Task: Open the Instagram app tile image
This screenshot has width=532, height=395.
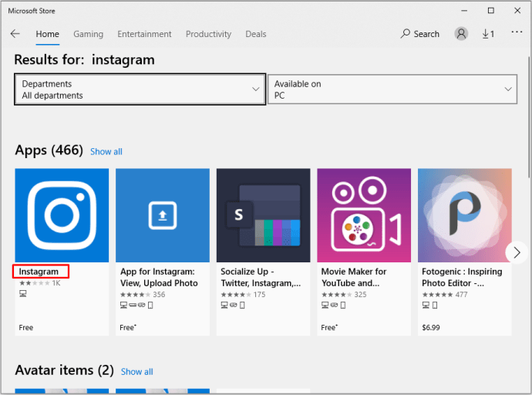Action: (x=62, y=215)
